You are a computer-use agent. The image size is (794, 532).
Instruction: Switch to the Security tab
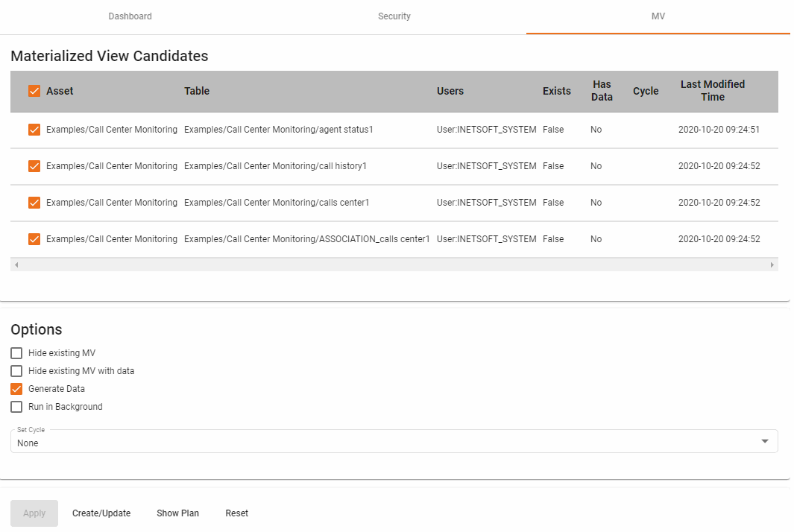(x=394, y=16)
